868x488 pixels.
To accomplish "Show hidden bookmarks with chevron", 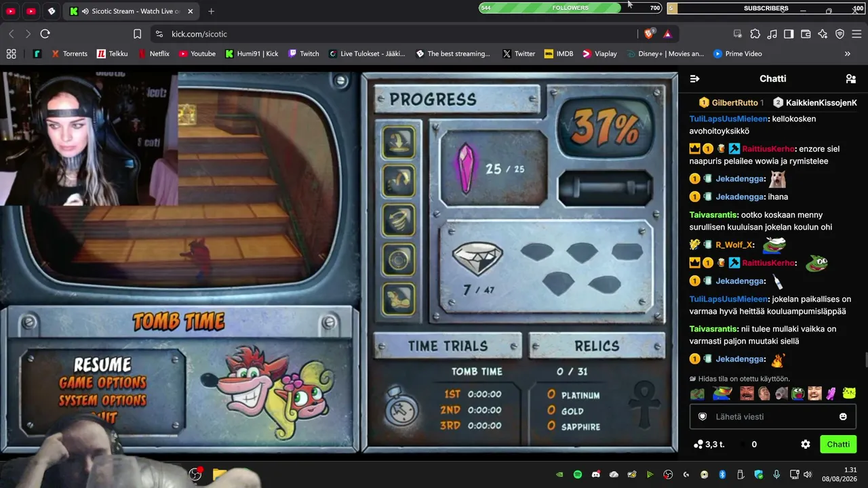I will [x=848, y=54].
